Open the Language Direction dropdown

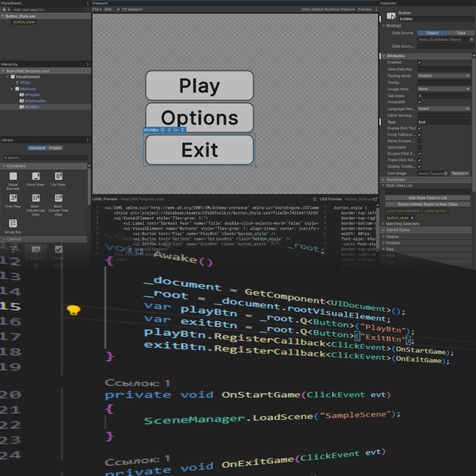(443, 109)
